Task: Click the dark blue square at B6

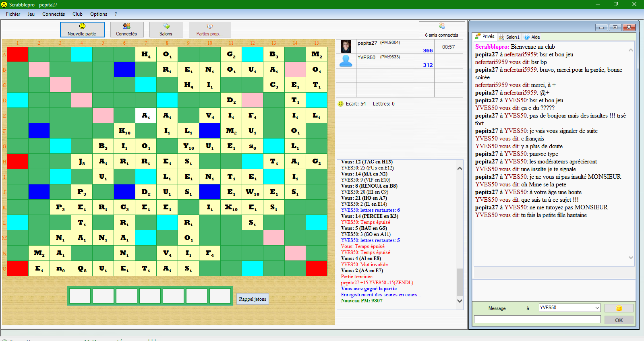Action: [124, 70]
